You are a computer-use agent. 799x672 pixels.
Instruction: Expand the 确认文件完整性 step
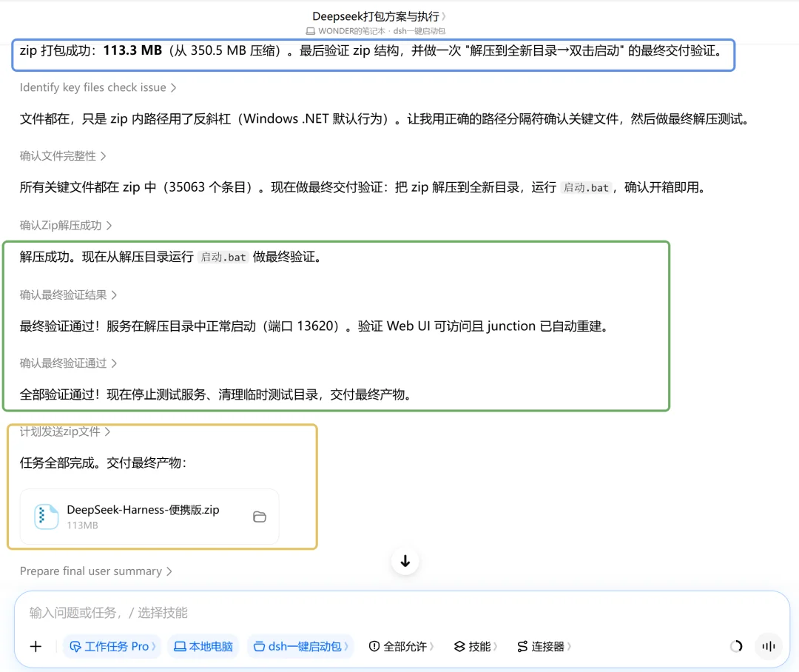[x=63, y=156]
